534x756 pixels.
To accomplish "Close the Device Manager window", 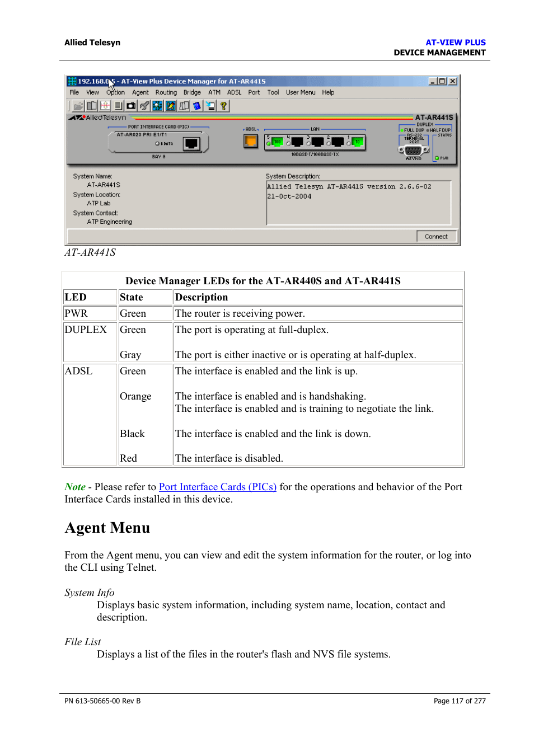I will (452, 81).
